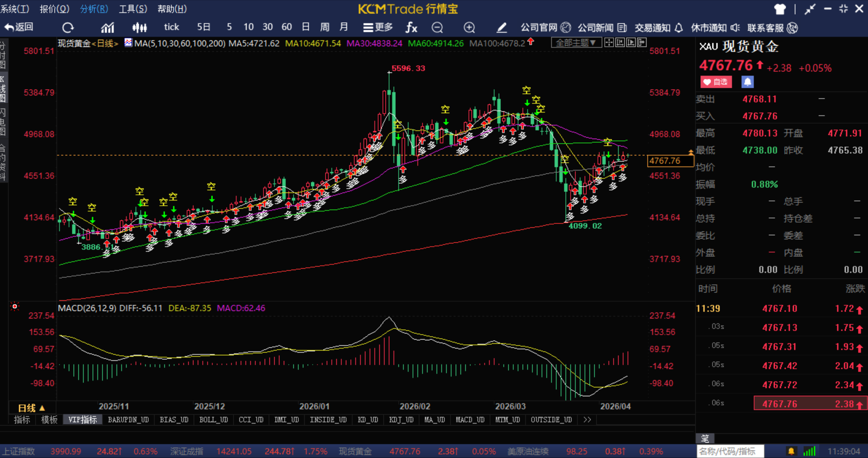Open 公司官网 company website
868x458 pixels.
click(x=545, y=28)
